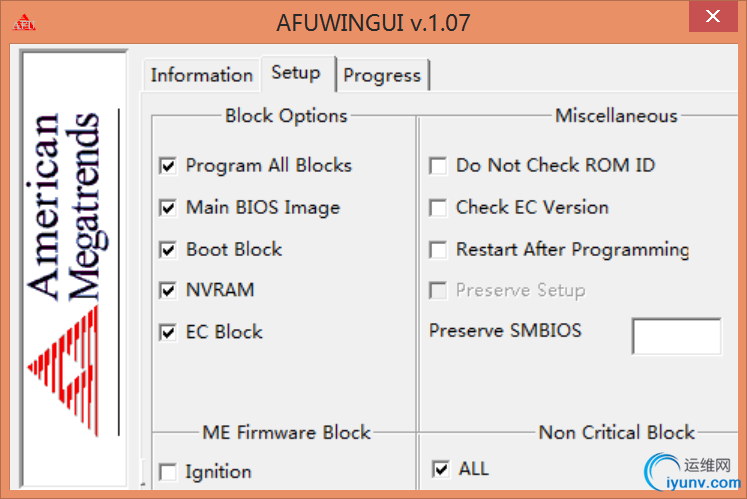Toggle the EC Block checkbox
The width and height of the screenshot is (747, 499).
[168, 333]
